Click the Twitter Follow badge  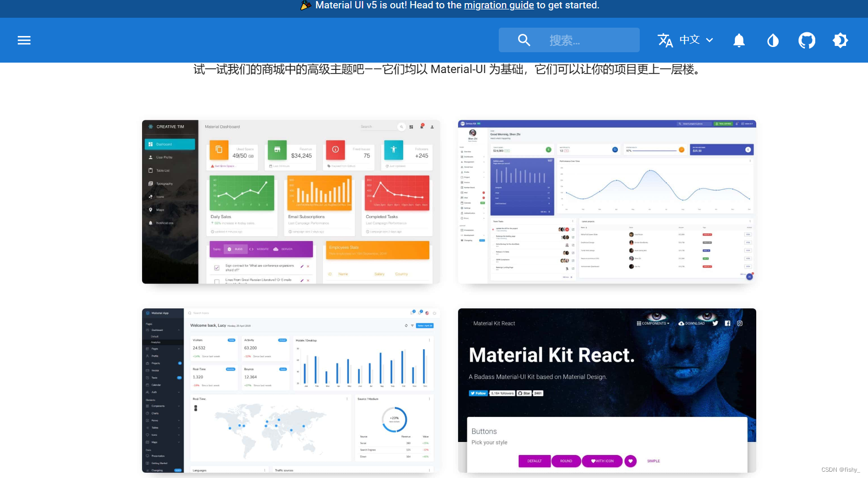click(x=478, y=393)
